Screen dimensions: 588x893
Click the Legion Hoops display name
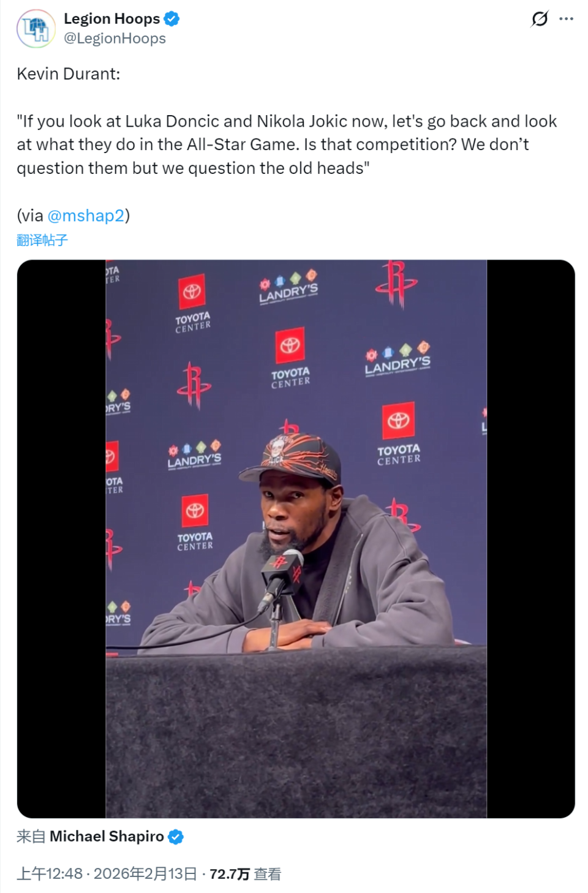tap(111, 19)
